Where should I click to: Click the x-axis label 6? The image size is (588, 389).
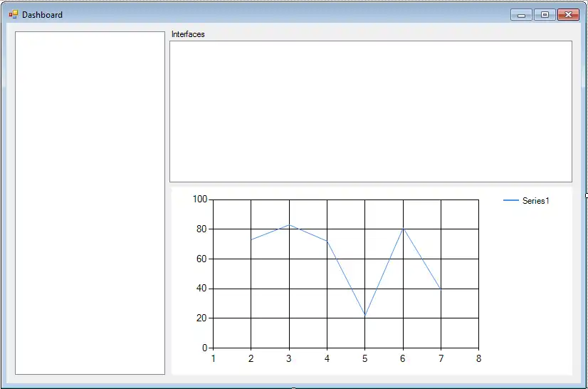point(403,359)
